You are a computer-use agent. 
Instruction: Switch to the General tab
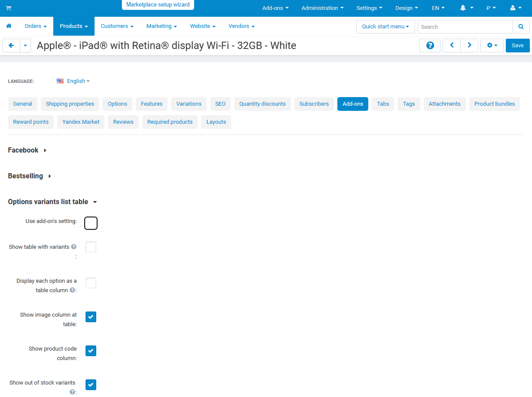coord(23,104)
